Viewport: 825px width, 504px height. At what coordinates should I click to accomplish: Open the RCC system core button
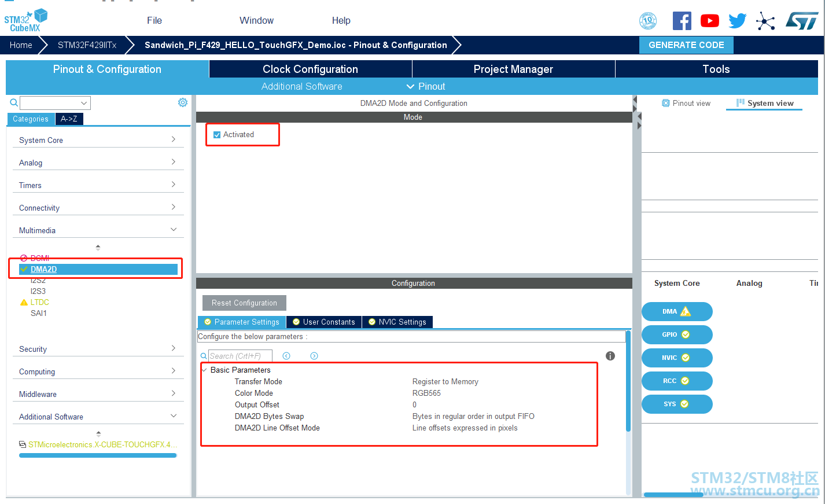coord(677,381)
